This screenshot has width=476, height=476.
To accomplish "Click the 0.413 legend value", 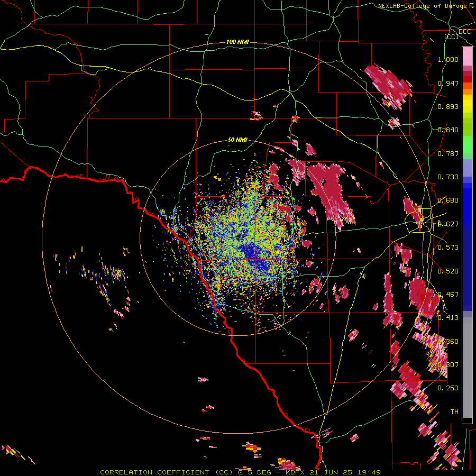I will click(x=448, y=318).
